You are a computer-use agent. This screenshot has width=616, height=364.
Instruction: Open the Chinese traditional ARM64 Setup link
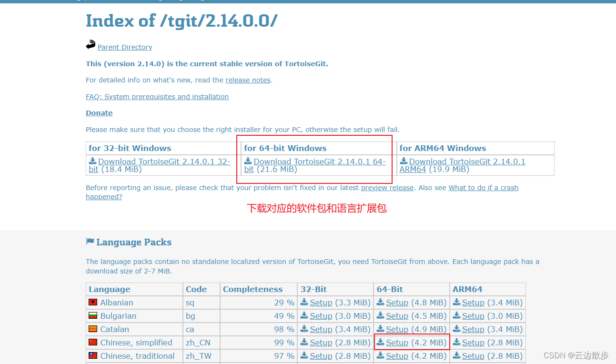pos(473,356)
